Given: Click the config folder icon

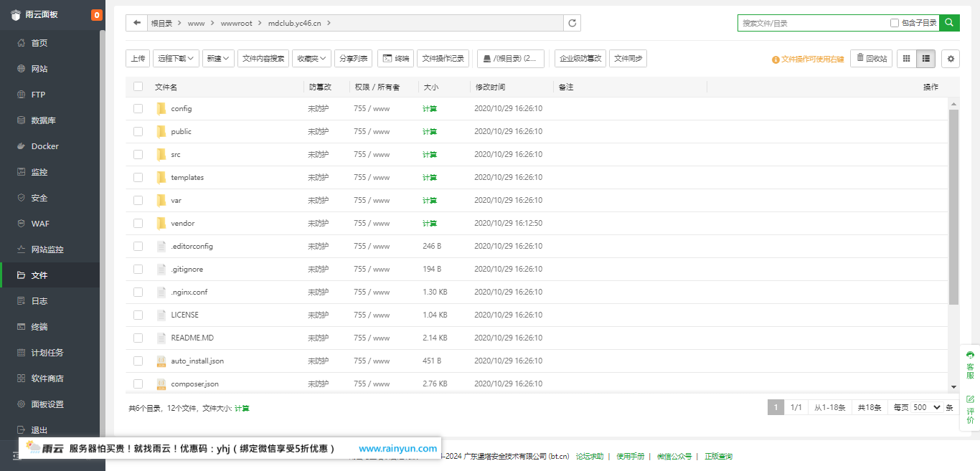Looking at the screenshot, I should pos(161,109).
